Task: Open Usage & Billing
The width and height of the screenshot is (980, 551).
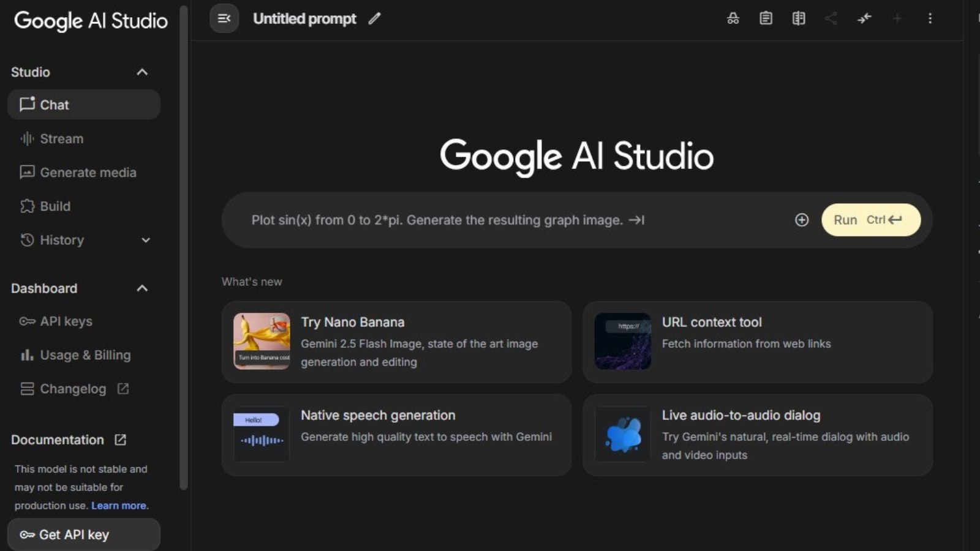Action: pos(85,354)
